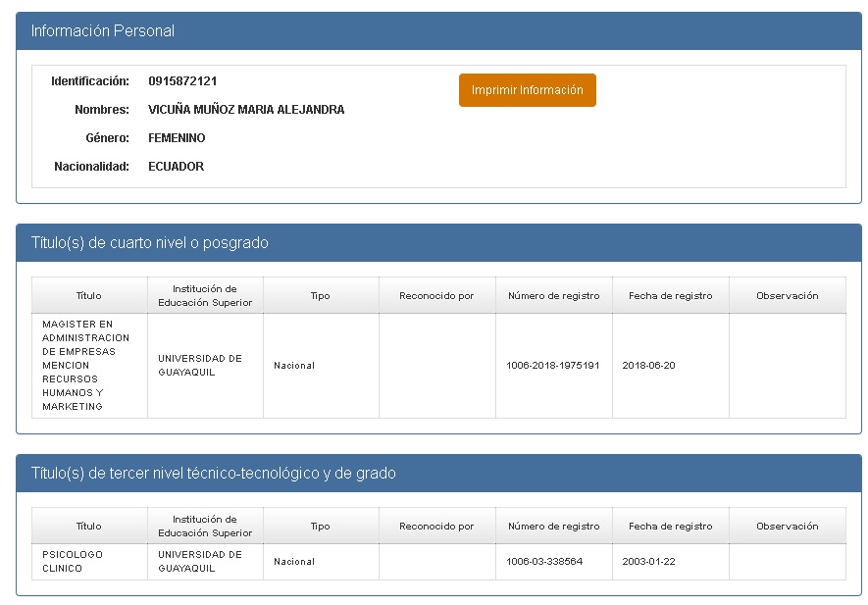
Task: Select the Información Personal panel header
Action: tap(103, 31)
